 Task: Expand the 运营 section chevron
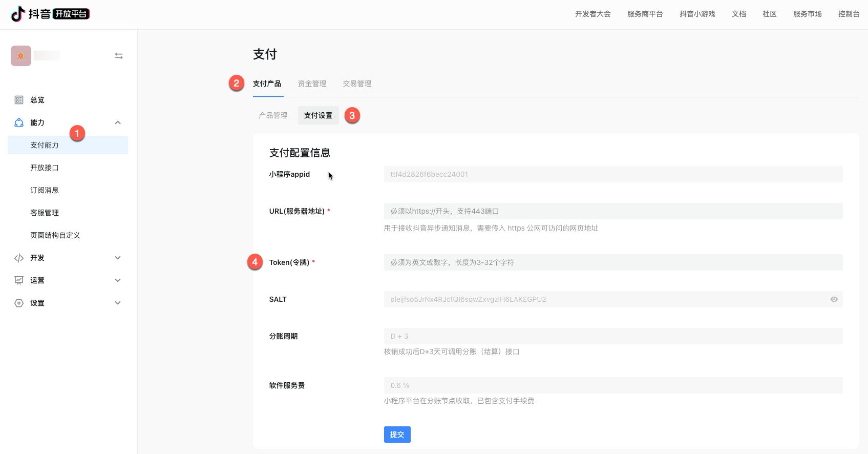coord(118,280)
